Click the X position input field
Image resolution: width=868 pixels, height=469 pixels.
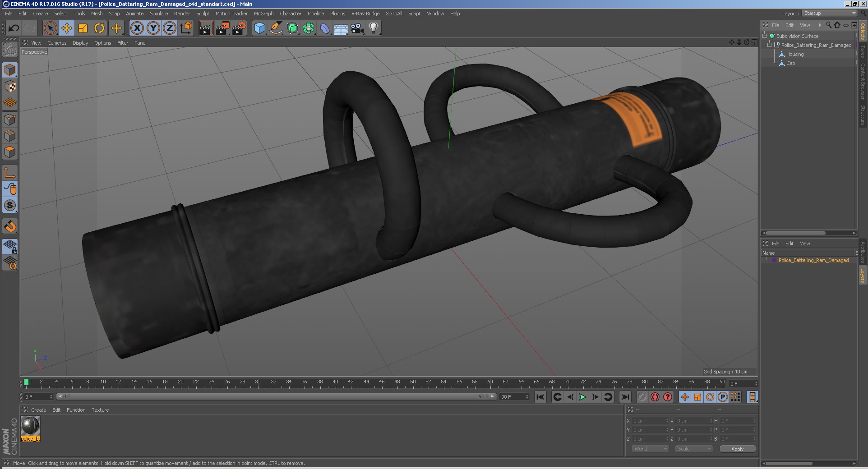tap(650, 421)
